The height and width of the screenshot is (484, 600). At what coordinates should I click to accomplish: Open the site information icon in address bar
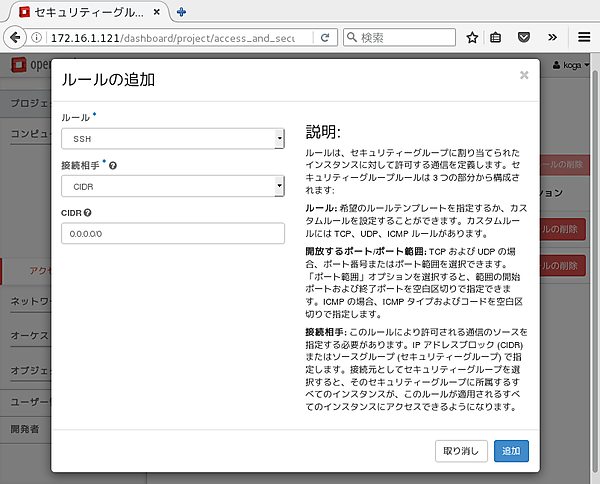click(x=36, y=37)
